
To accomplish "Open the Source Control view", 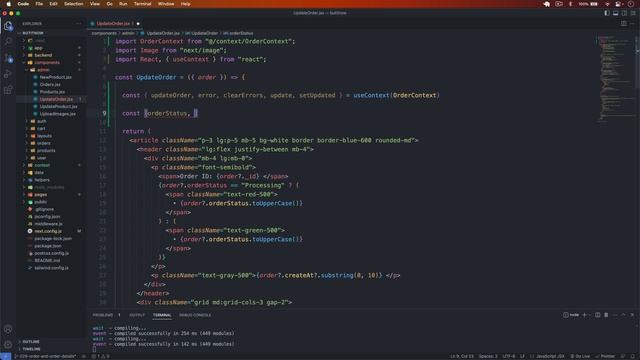I will (8, 58).
